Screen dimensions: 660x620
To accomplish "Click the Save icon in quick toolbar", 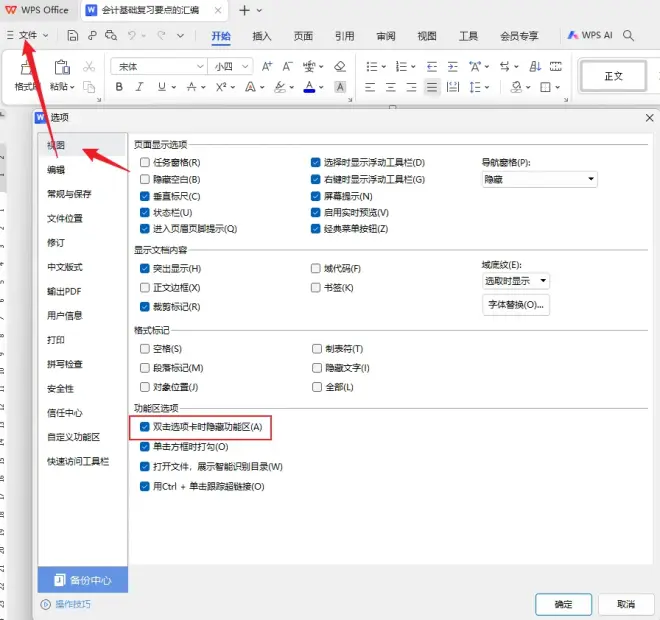I will pyautogui.click(x=72, y=36).
